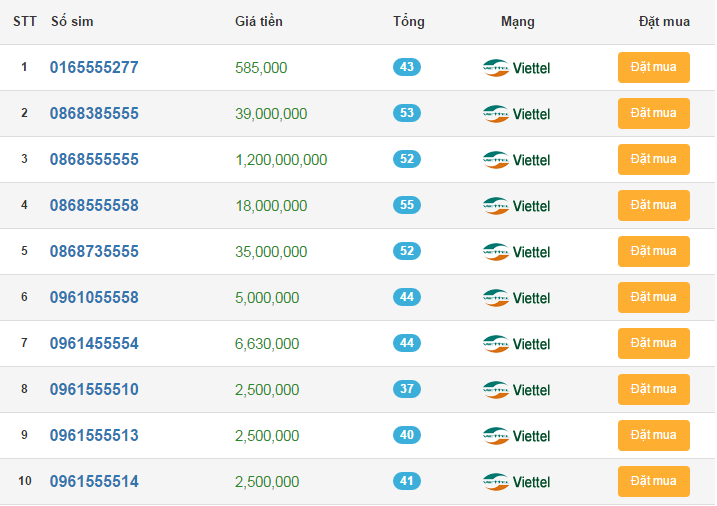717x506 pixels.
Task: Buy SIM 0961455554 via Đặt mua
Action: (653, 344)
